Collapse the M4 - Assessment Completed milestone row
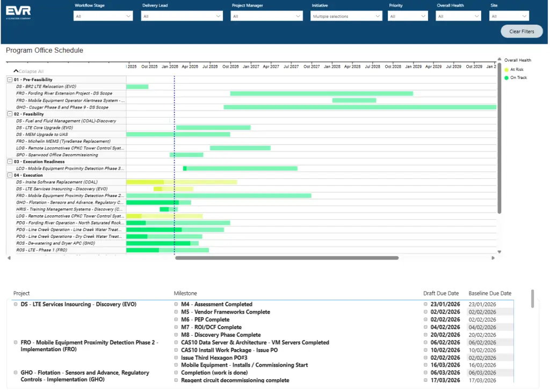 (x=176, y=304)
